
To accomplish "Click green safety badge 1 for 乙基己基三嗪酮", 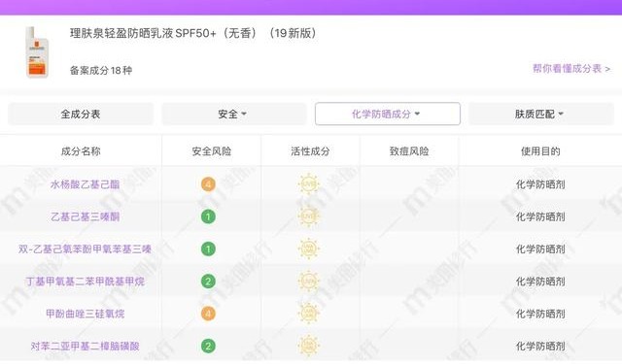I will 208,216.
